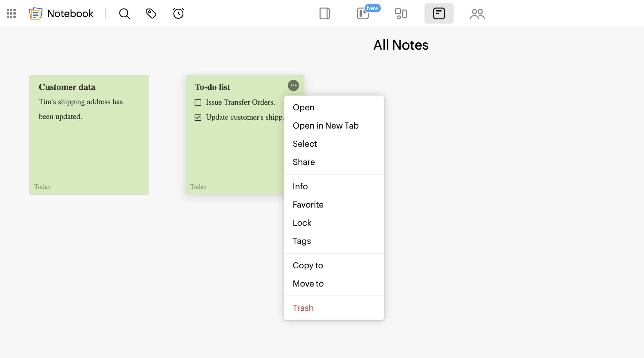644x358 pixels.
Task: Expand the Move to option
Action: tap(308, 284)
